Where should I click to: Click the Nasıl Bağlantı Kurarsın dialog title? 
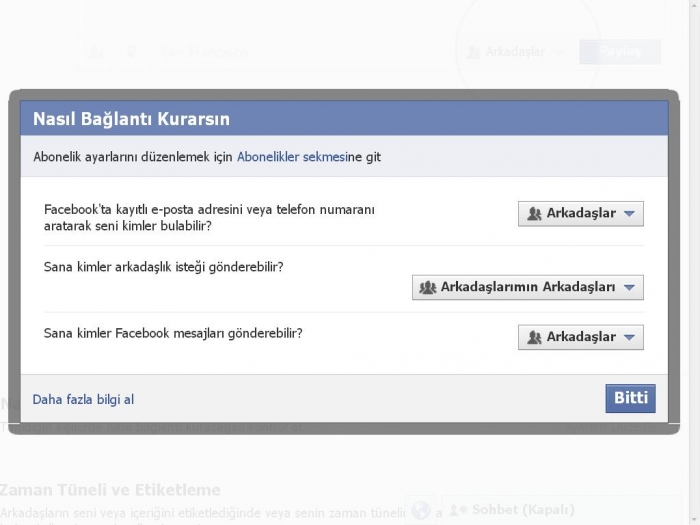[x=131, y=119]
